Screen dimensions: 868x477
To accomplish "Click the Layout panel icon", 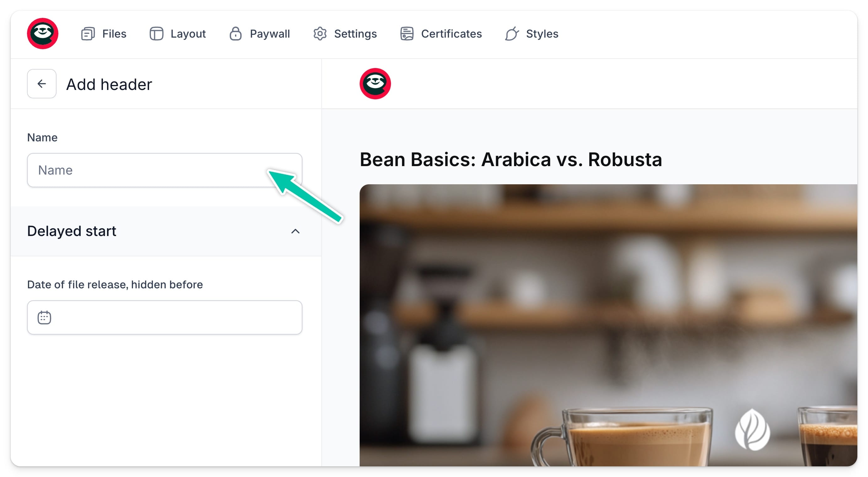I will [156, 34].
